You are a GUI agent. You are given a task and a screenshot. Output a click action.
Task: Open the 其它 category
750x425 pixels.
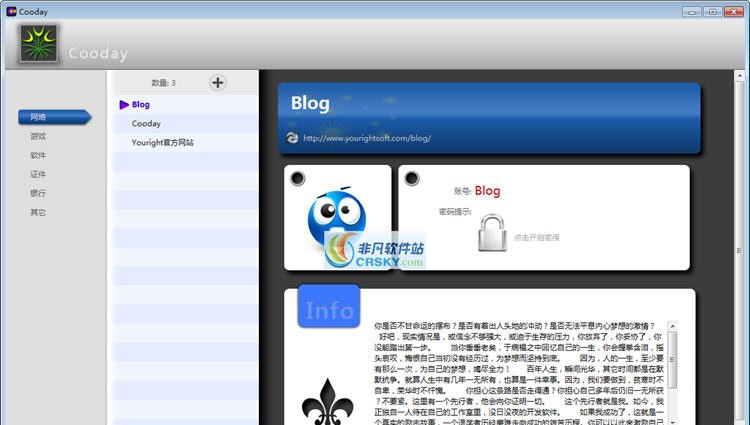(38, 212)
